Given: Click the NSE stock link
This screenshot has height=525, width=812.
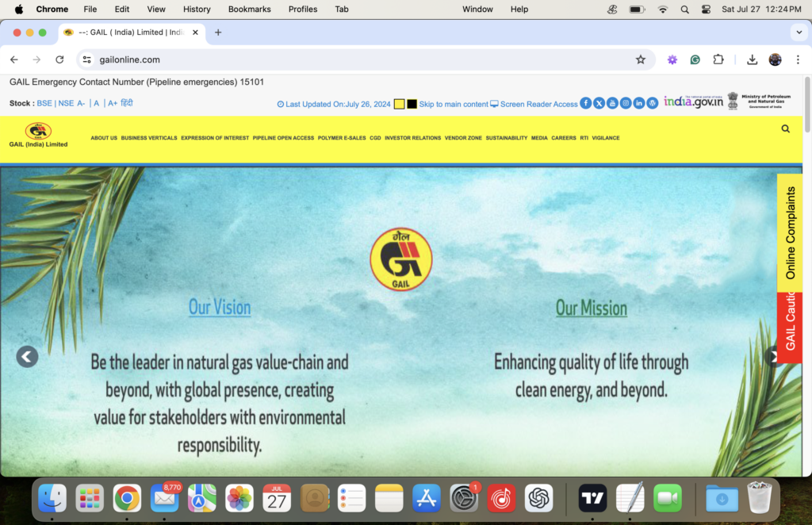Looking at the screenshot, I should (66, 103).
